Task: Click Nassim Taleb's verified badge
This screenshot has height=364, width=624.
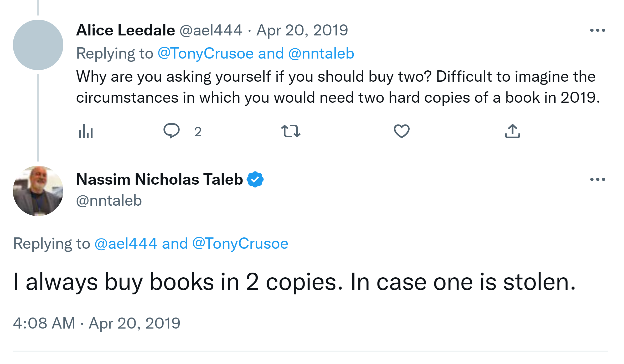Action: (255, 179)
